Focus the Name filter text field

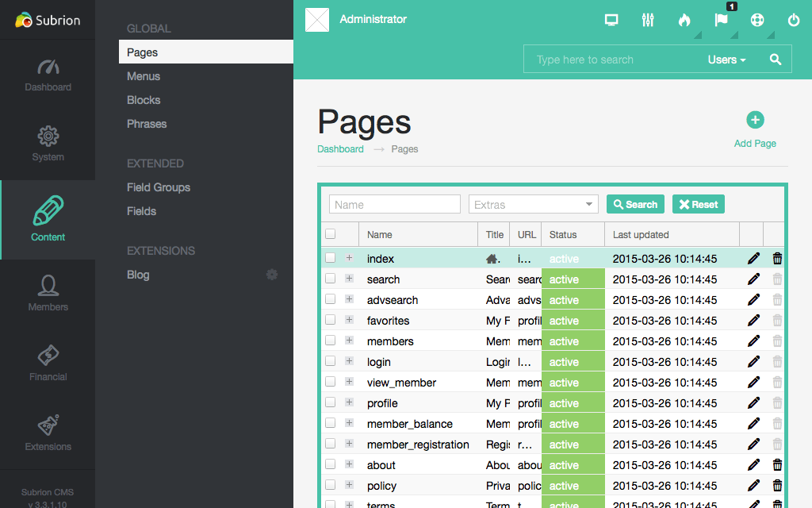394,205
